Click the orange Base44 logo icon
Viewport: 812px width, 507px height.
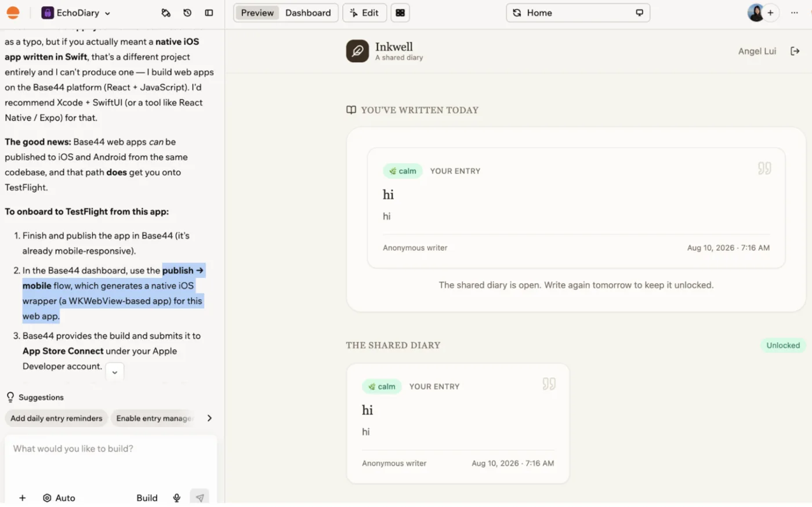(x=13, y=13)
